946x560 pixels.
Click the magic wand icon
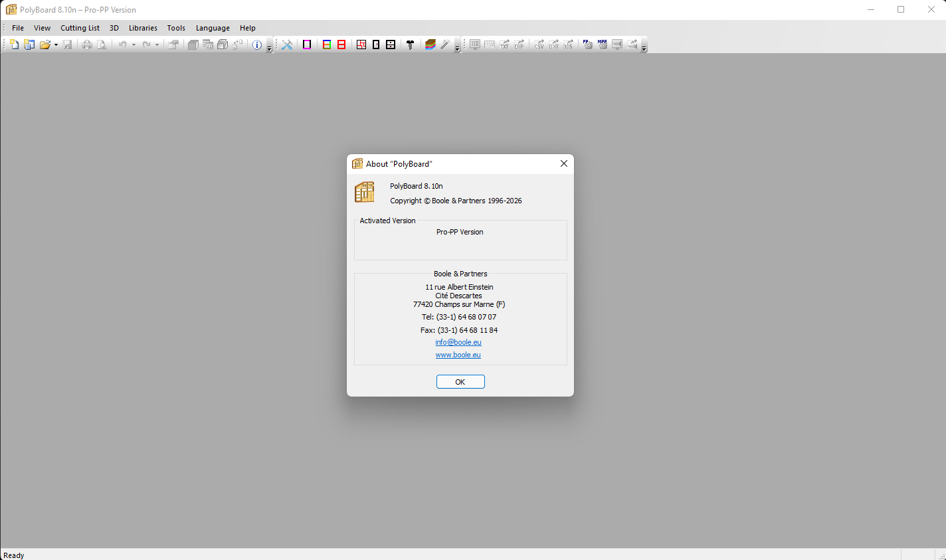point(445,45)
